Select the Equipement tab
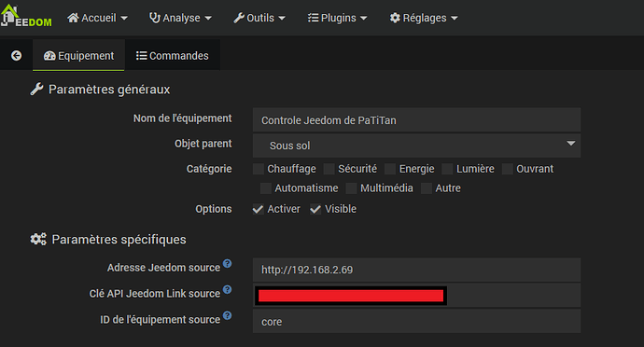Screen dimensions: 644x347 click(x=78, y=55)
